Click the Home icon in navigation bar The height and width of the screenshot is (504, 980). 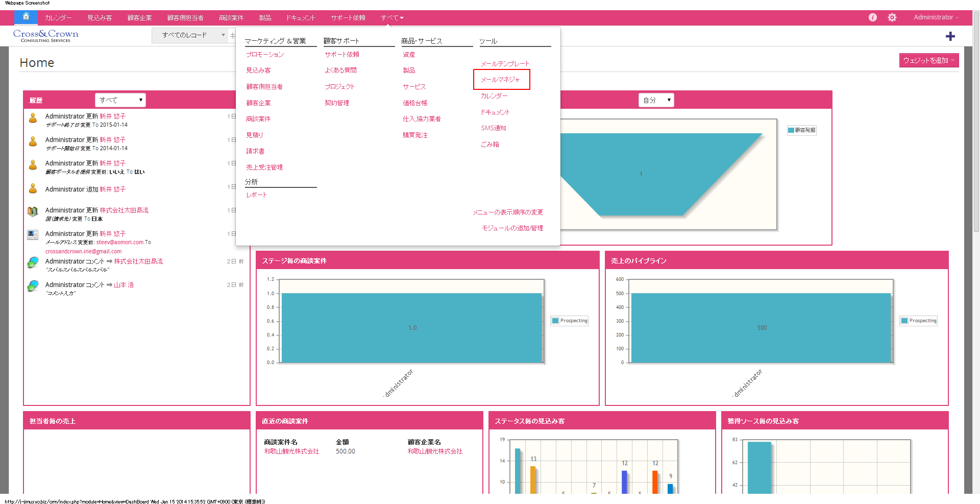26,17
